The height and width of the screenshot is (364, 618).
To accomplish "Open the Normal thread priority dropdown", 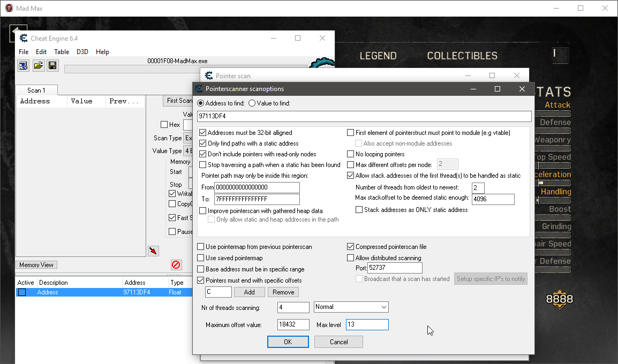I will tap(351, 307).
